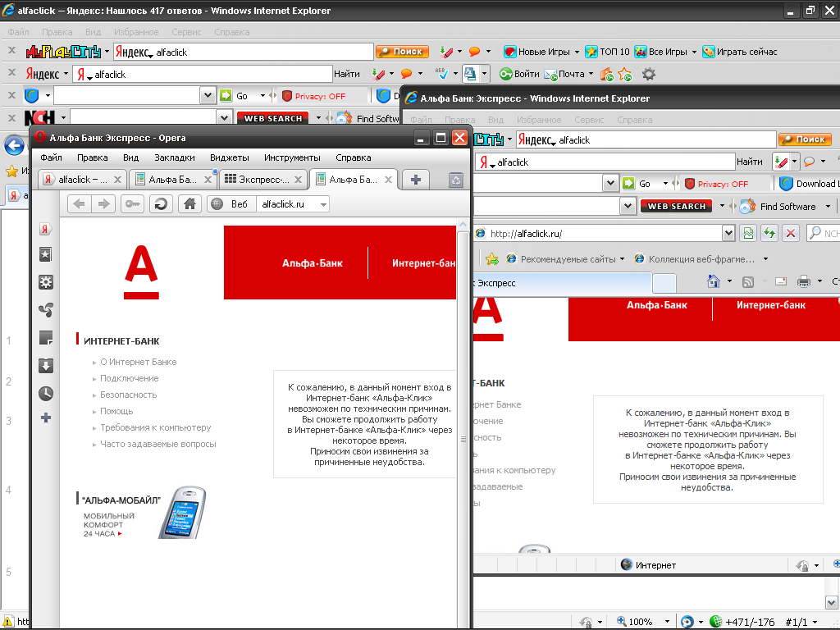This screenshot has height=630, width=840.
Task: Add a panel with Opera sidebar plus
Action: [46, 418]
